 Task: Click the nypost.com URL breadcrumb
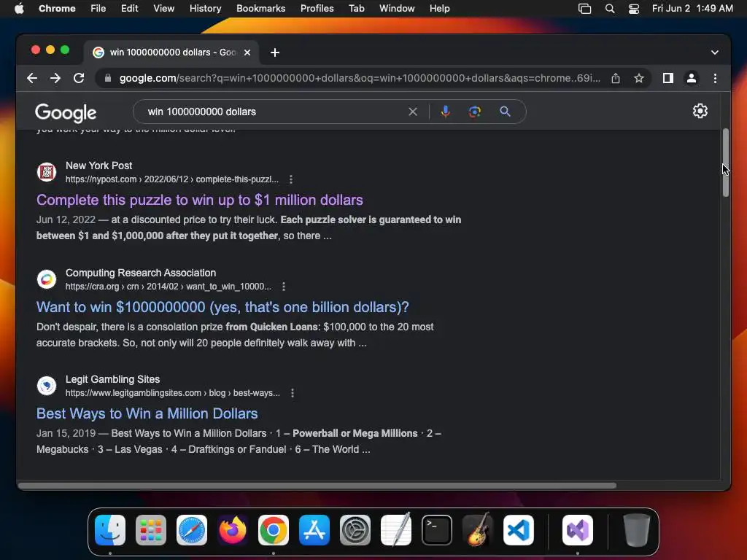(x=172, y=179)
